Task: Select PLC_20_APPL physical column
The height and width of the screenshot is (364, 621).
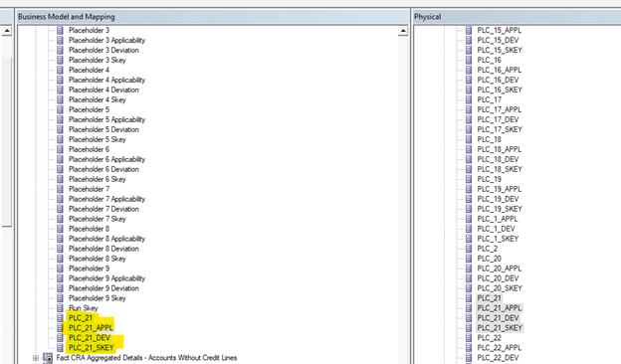Action: [500, 269]
